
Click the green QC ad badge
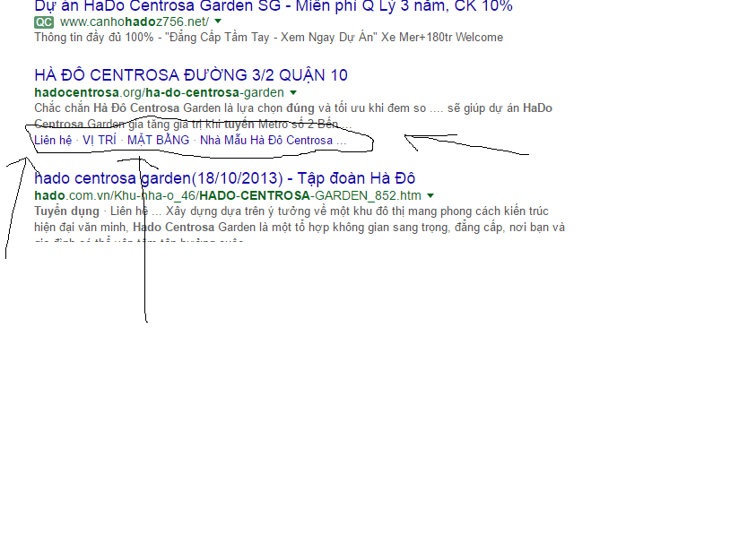click(x=44, y=22)
